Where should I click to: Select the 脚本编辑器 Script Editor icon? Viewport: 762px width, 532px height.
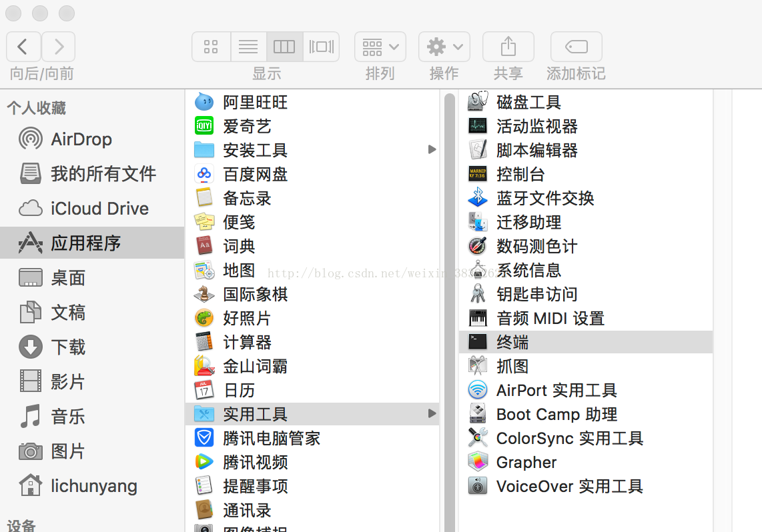[478, 150]
